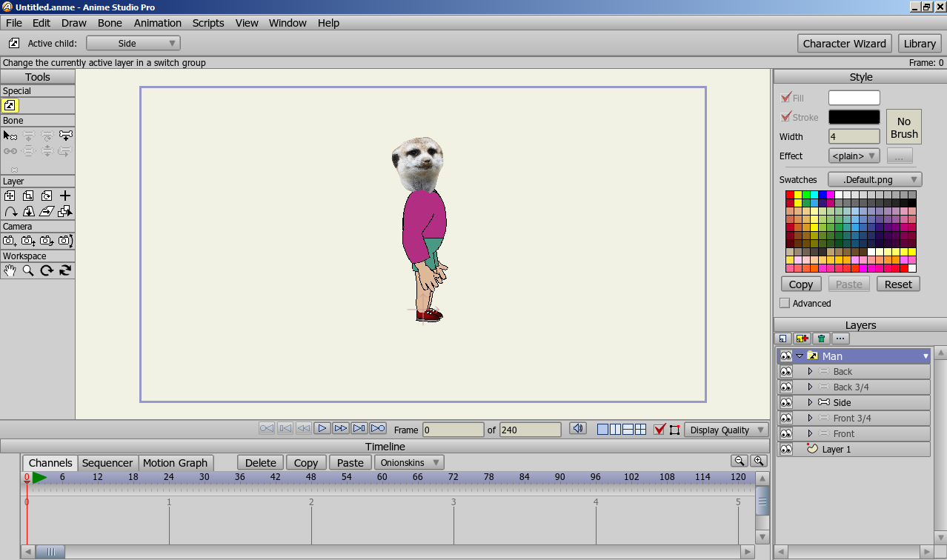Hide Layer 1 via eye icon

tap(785, 449)
